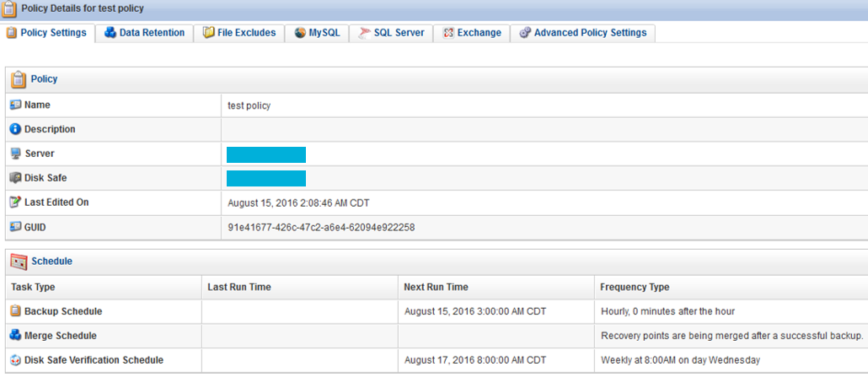Viewport: 868px width, 378px height.
Task: Click the Last Edited On label
Action: pos(56,202)
